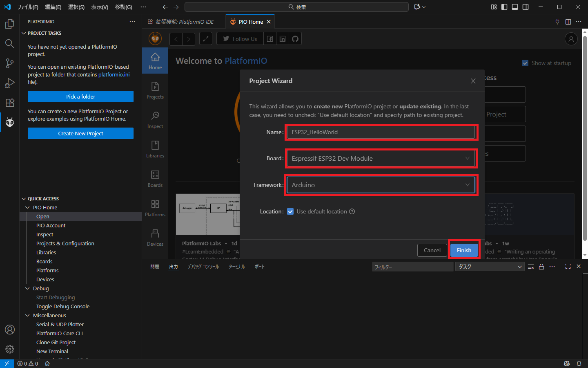Collapse the Debug tree node
This screenshot has width=588, height=368.
(x=28, y=289)
